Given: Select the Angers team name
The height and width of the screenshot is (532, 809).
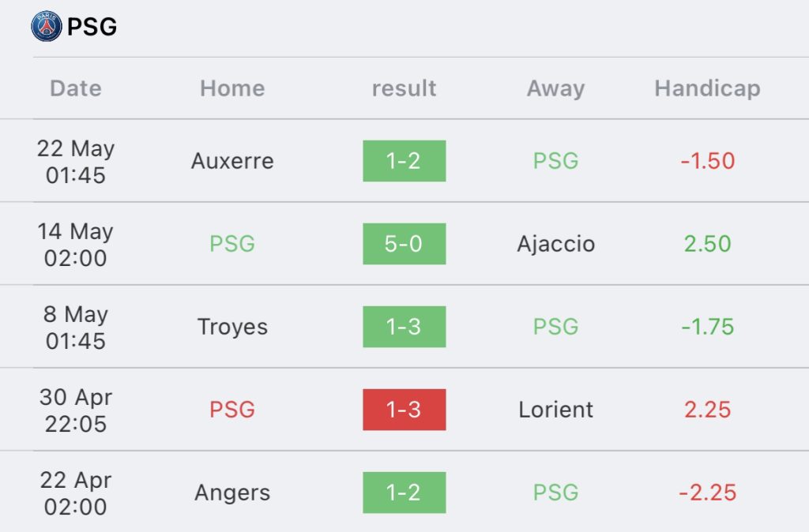Looking at the screenshot, I should [x=232, y=493].
